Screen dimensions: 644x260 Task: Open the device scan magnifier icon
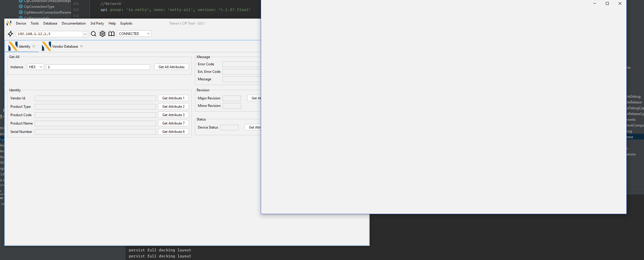pos(94,34)
